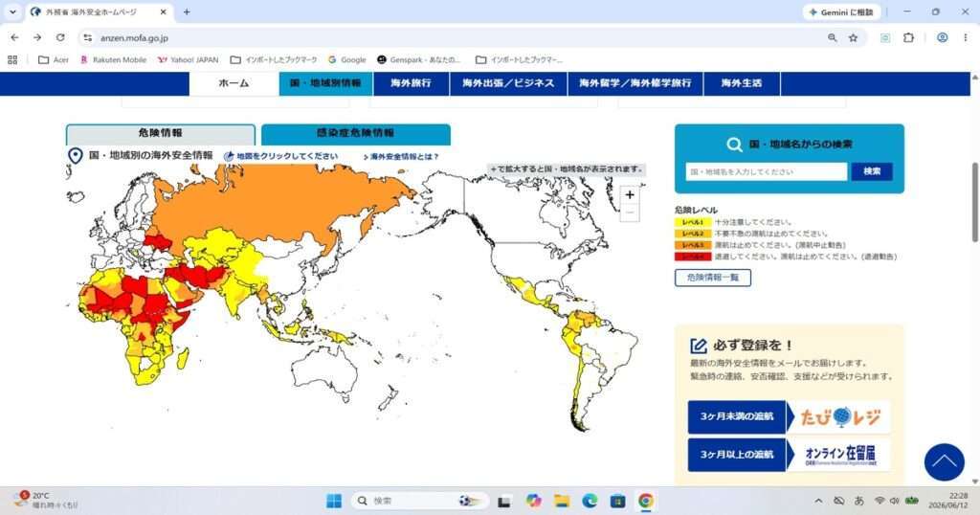Viewport: 980px width, 515px height.
Task: Click the 検索 search button
Action: click(872, 172)
